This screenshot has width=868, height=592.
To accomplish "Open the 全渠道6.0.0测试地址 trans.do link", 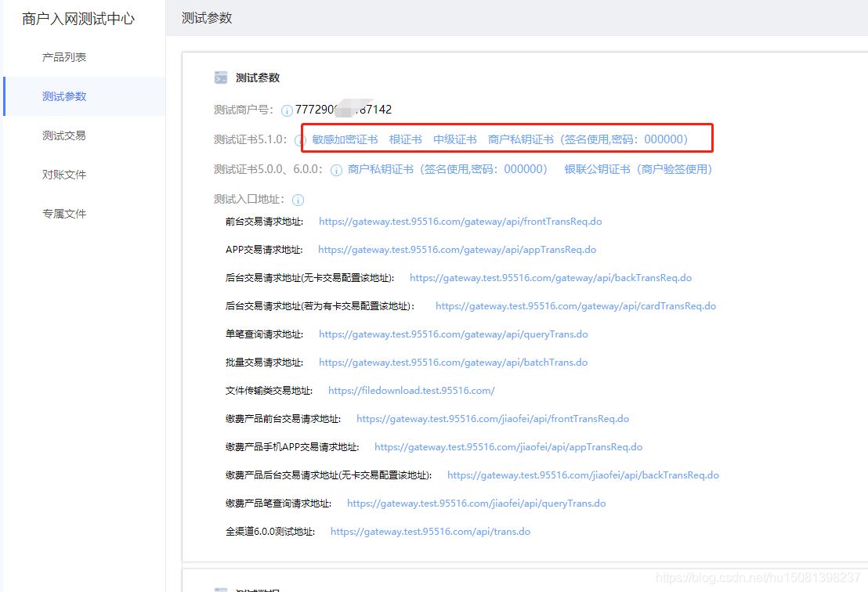I will (x=430, y=531).
